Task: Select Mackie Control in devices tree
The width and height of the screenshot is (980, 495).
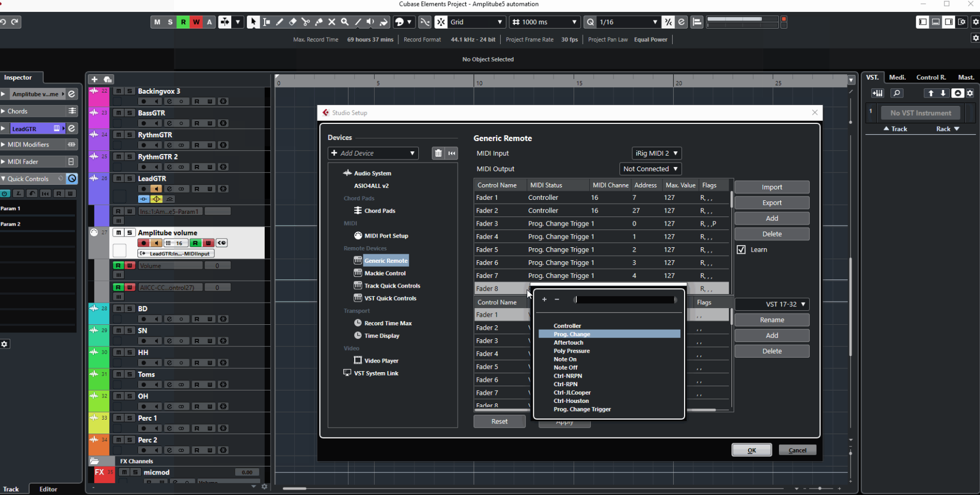Action: (x=384, y=274)
